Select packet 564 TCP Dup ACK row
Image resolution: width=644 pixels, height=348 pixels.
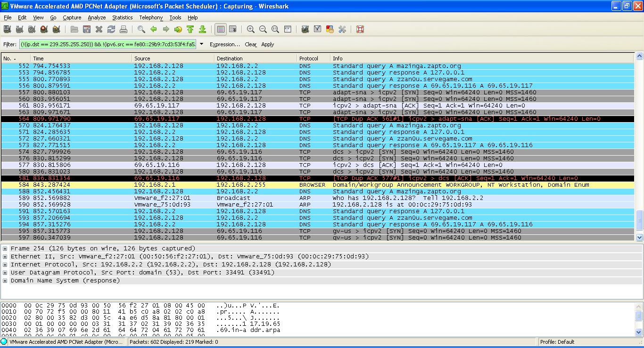(318, 119)
